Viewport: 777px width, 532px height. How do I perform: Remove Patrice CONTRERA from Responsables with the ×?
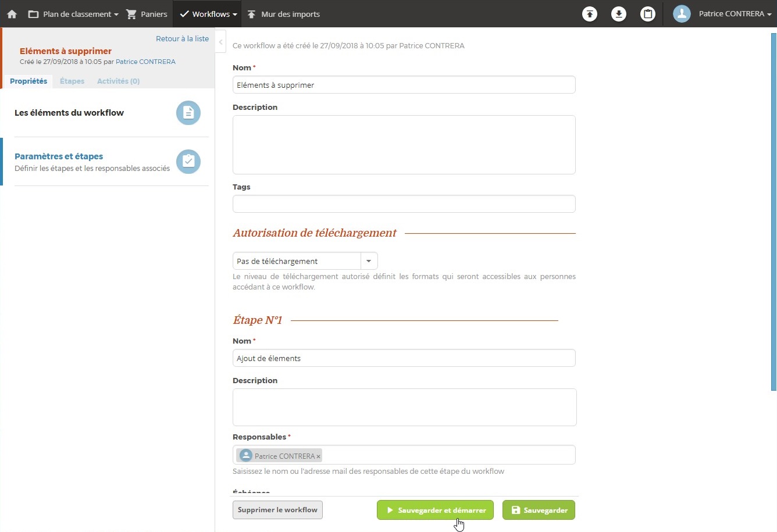coord(318,456)
